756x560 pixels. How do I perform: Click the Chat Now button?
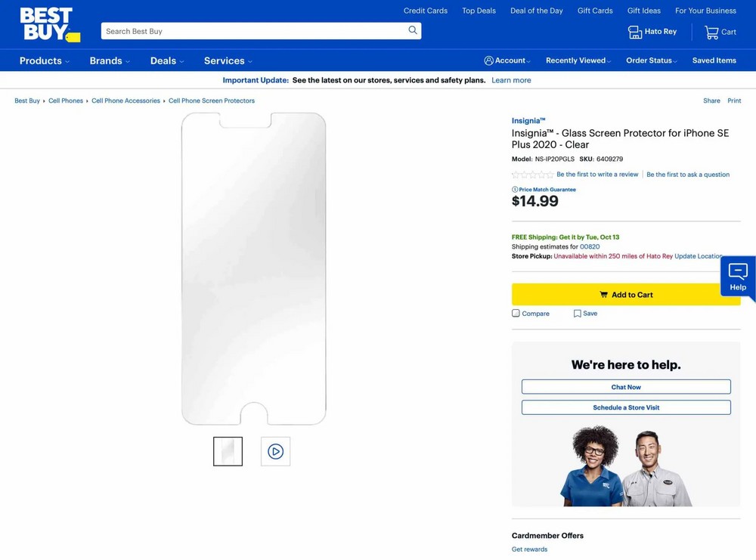(626, 387)
